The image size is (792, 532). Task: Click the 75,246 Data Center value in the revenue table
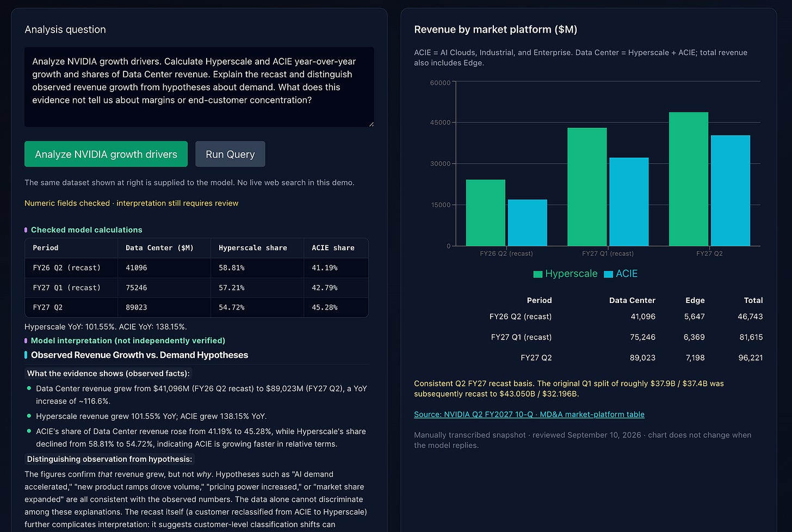pos(642,337)
